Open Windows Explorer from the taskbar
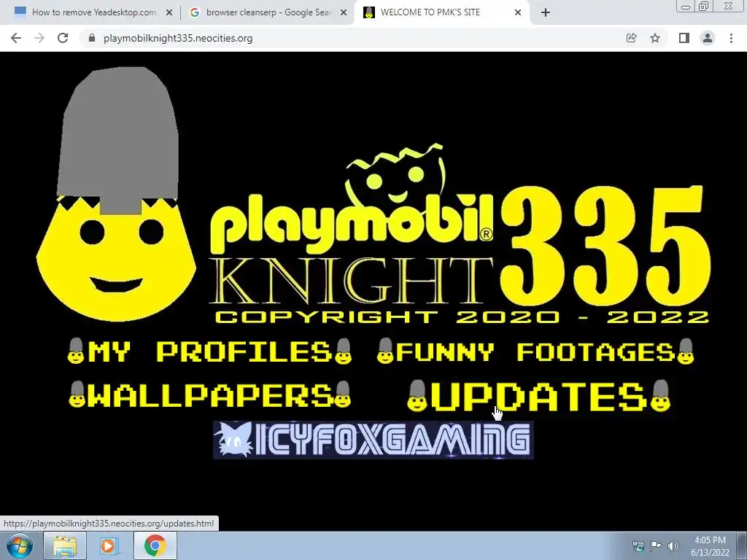This screenshot has height=560, width=747. (65, 545)
